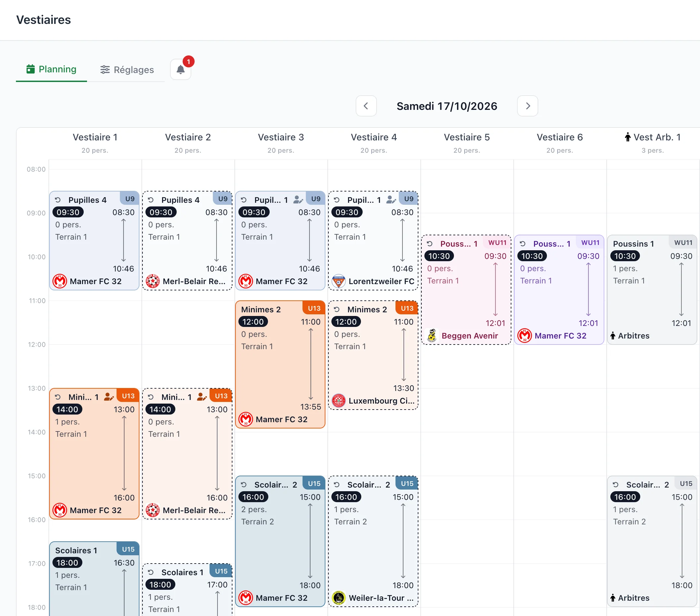Image resolution: width=700 pixels, height=616 pixels.
Task: Click reset icon on Pouss... 1 Beggen Avenir card
Action: pyautogui.click(x=430, y=244)
